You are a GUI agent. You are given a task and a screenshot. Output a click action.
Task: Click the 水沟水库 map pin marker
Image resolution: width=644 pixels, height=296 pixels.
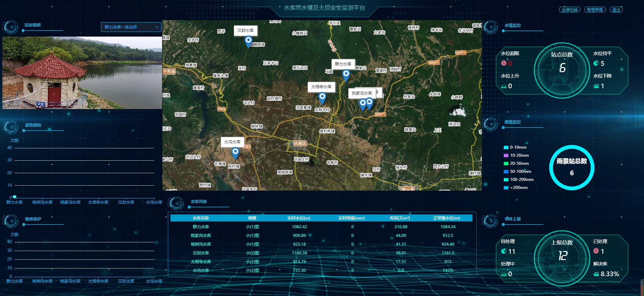coord(235,152)
